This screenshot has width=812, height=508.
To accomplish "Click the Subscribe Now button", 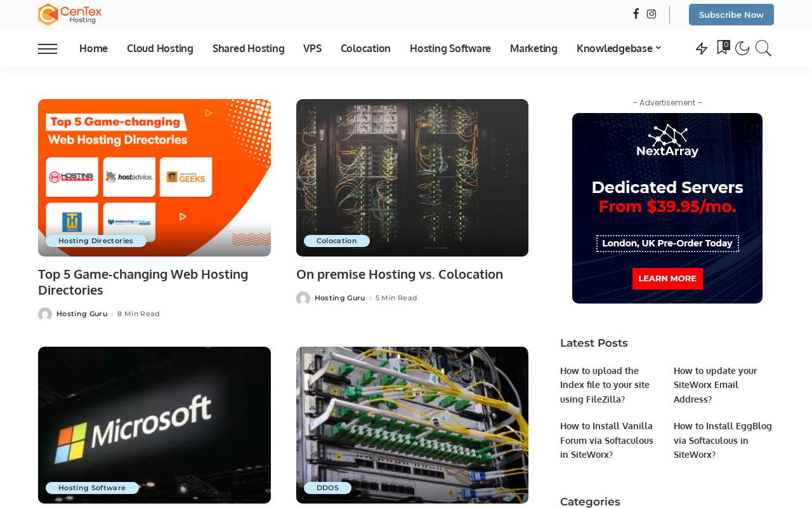I will click(731, 15).
